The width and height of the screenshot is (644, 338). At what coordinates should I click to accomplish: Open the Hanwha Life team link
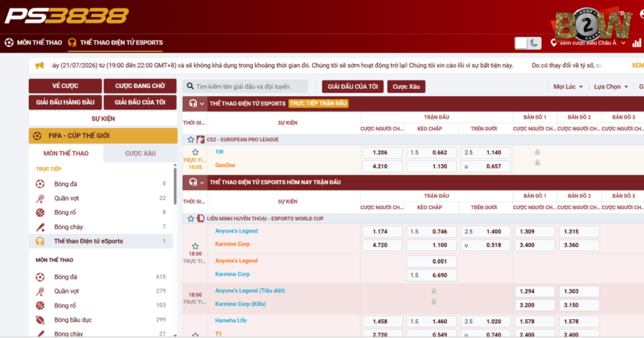coord(231,320)
